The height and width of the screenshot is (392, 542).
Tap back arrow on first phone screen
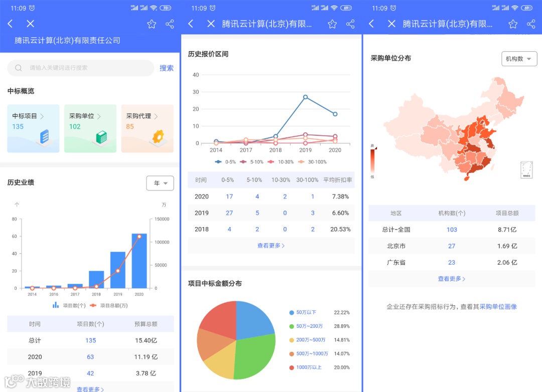11,24
